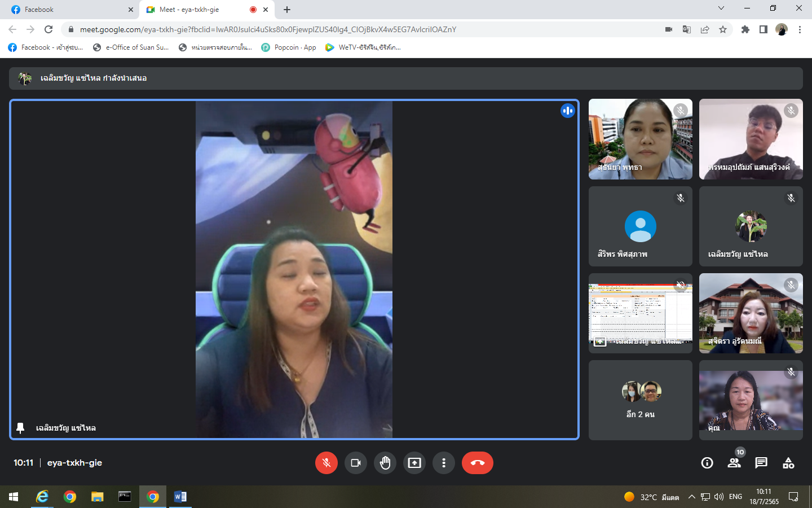Toggle the camera on or off

click(x=356, y=463)
